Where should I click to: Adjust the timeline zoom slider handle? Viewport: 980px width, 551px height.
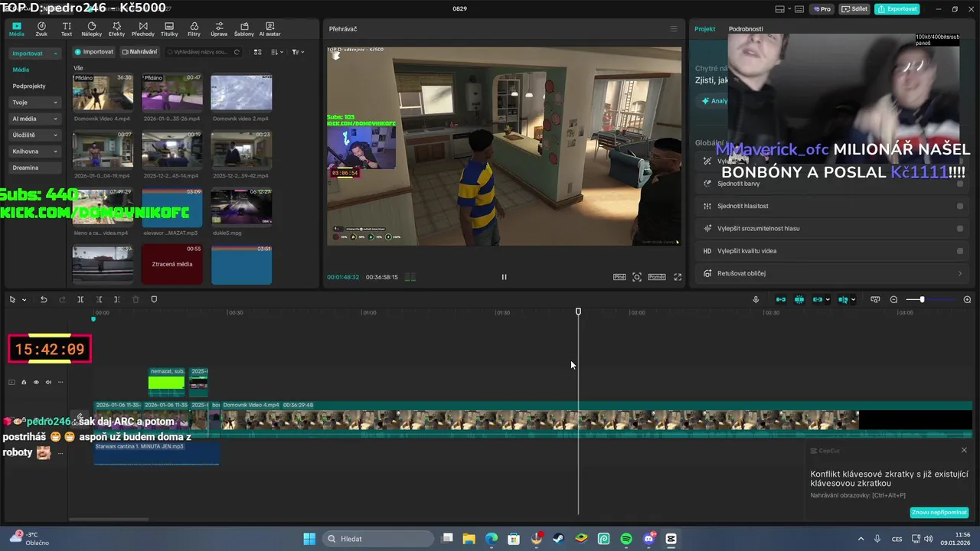922,299
